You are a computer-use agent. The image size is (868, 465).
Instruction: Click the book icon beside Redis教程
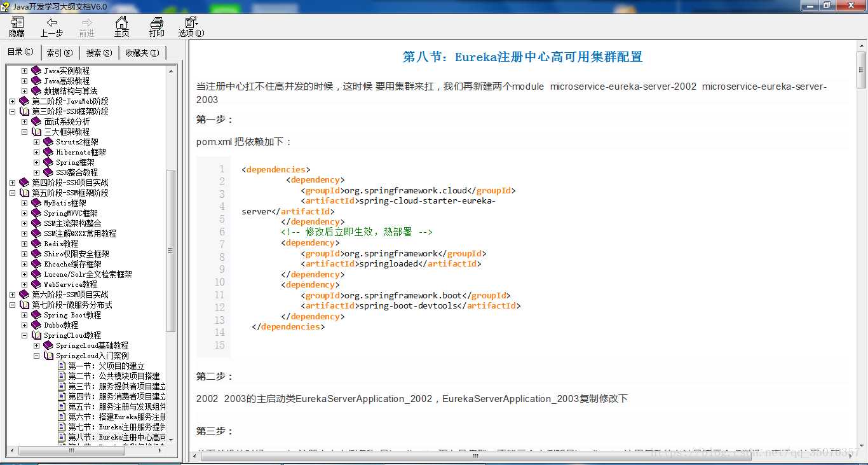tap(36, 244)
